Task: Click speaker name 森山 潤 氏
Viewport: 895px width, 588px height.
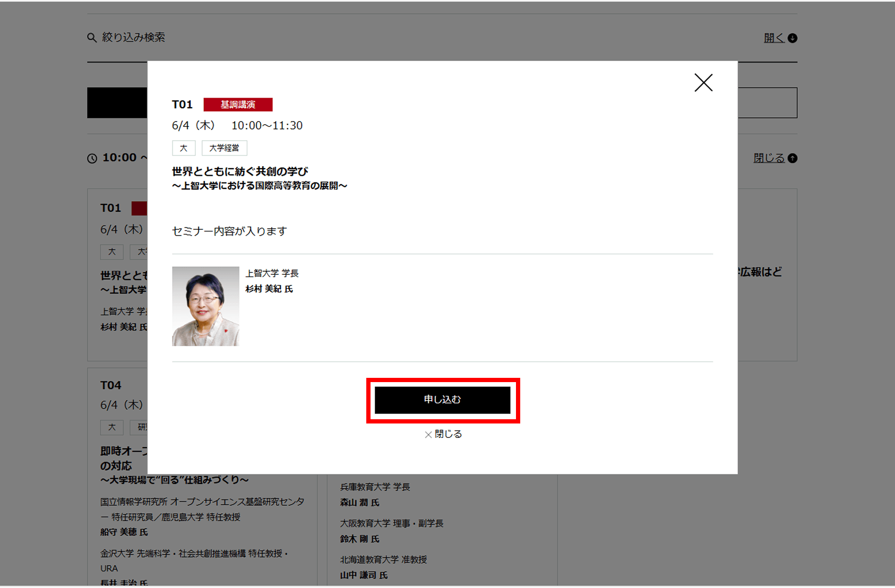Action: [360, 503]
